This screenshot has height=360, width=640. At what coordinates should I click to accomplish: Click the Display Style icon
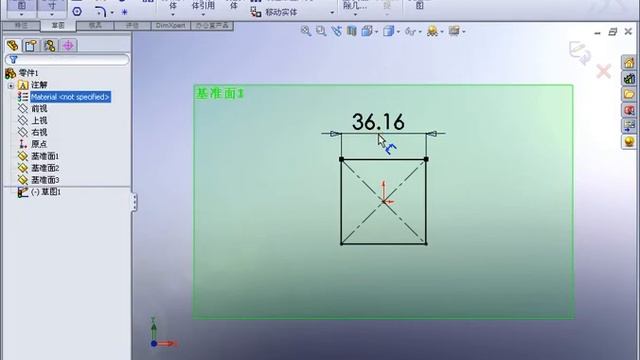click(388, 31)
